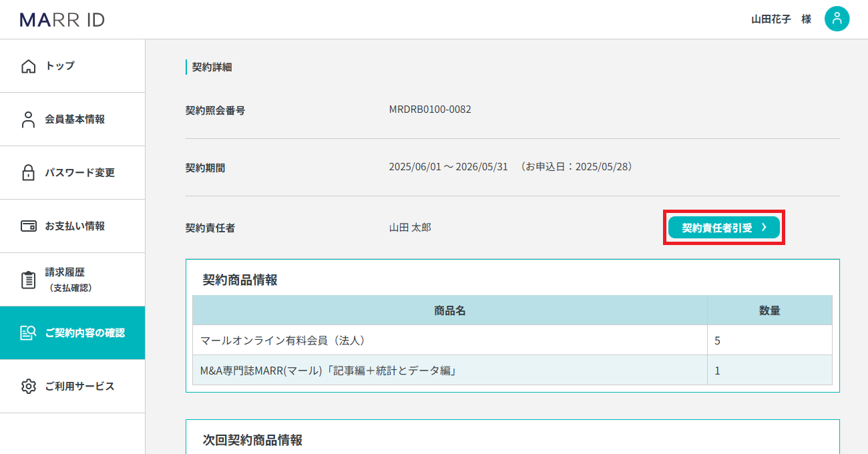The width and height of the screenshot is (868, 454).
Task: Click the contract number MRDRB0100-0082
Action: (430, 109)
